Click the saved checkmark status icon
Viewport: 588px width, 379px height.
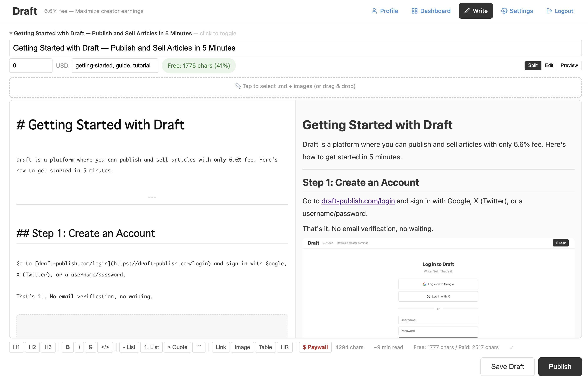point(511,347)
